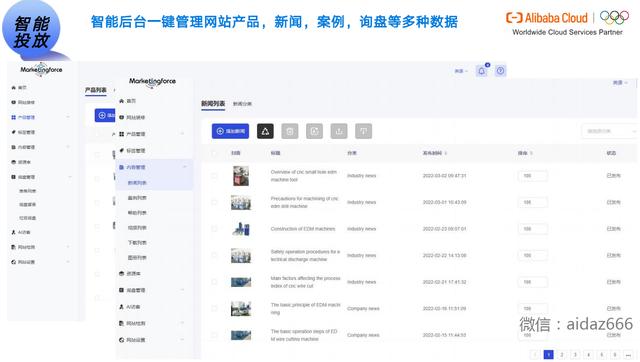Screen dimensions: 640x362
Task: Open the notification bell icon
Action: 482,71
